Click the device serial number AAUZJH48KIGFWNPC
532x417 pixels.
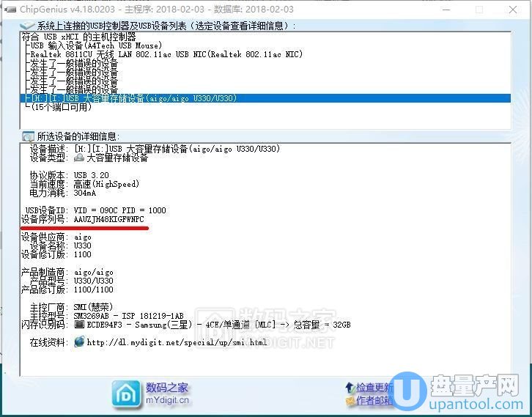[x=108, y=220]
